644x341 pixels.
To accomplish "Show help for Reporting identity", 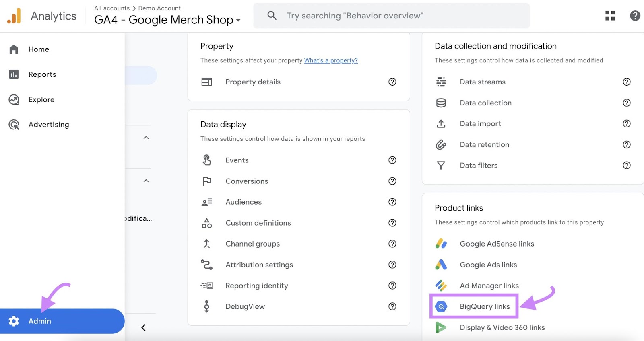I will 392,286.
